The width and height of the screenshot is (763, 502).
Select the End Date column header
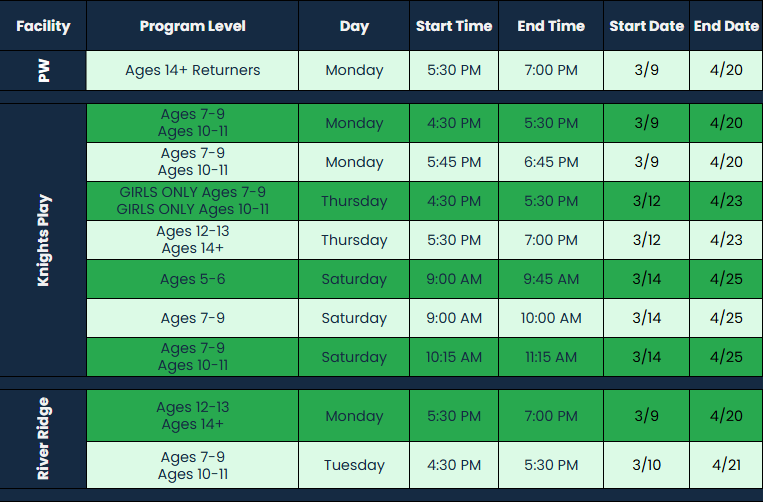(x=726, y=26)
